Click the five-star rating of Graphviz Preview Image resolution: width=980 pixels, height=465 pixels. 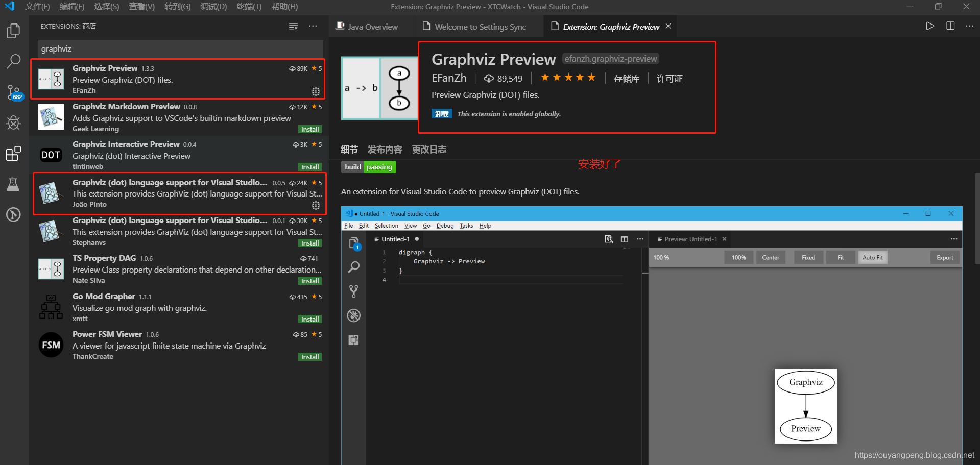point(568,78)
